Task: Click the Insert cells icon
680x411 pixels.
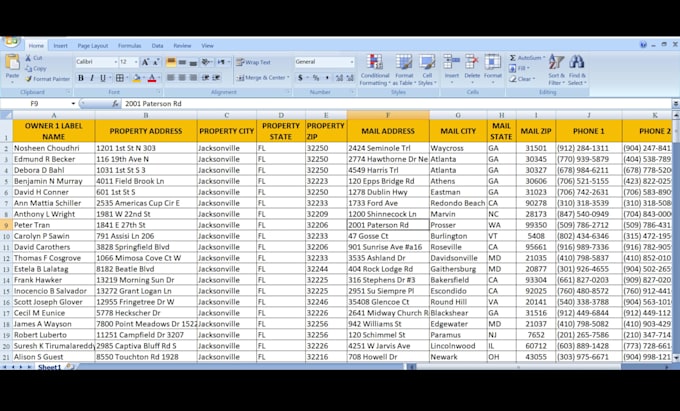Action: tap(451, 62)
